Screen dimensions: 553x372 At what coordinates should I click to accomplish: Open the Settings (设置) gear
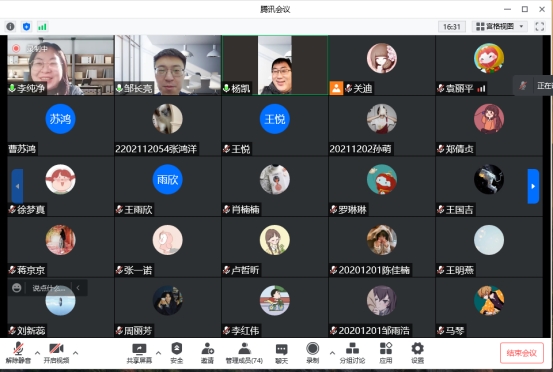[x=417, y=353]
